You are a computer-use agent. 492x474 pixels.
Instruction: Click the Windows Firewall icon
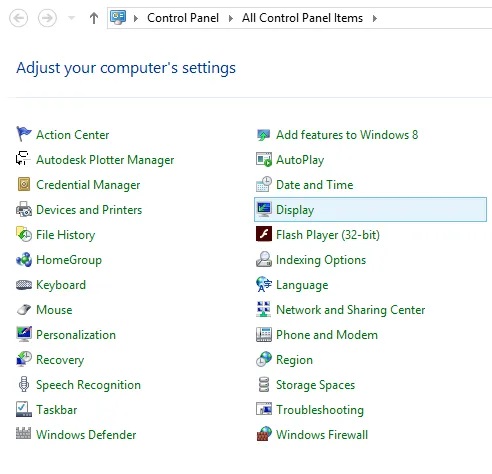pos(264,434)
